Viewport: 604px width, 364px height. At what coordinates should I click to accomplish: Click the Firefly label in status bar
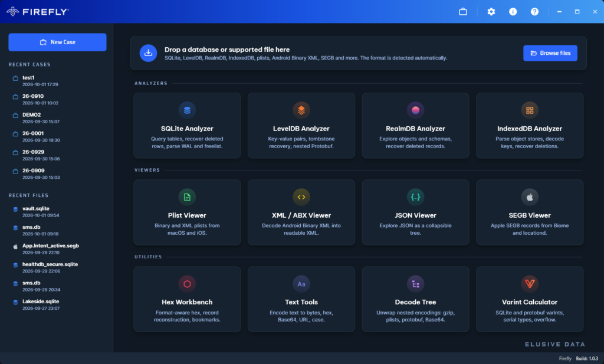point(565,359)
